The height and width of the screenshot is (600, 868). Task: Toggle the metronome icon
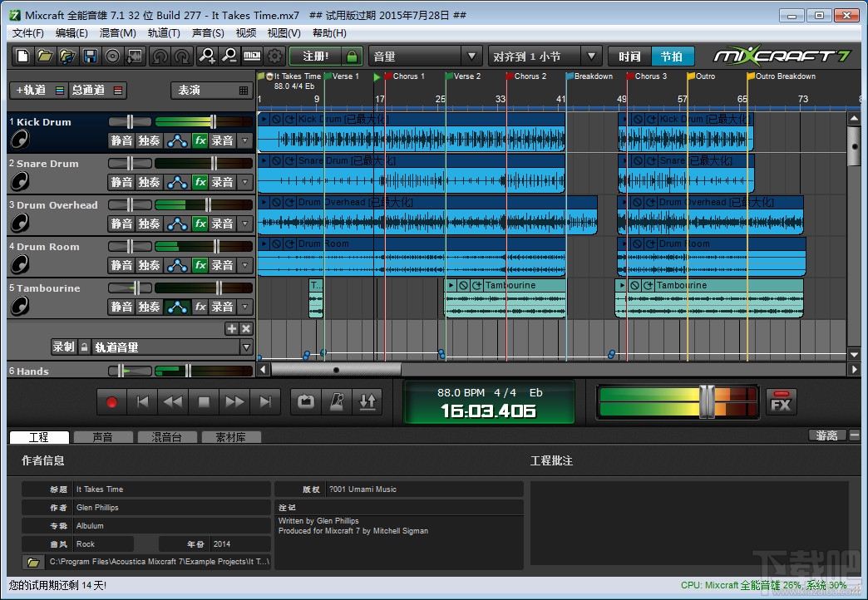336,402
